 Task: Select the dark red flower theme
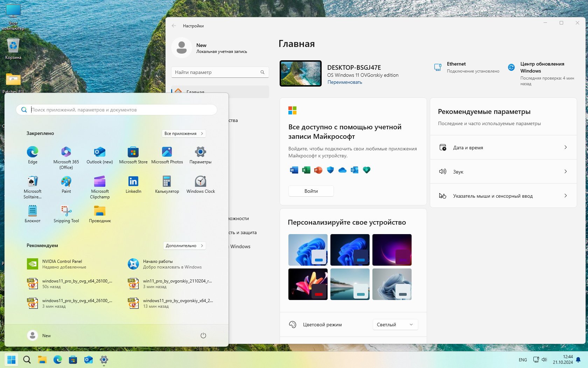tap(308, 284)
